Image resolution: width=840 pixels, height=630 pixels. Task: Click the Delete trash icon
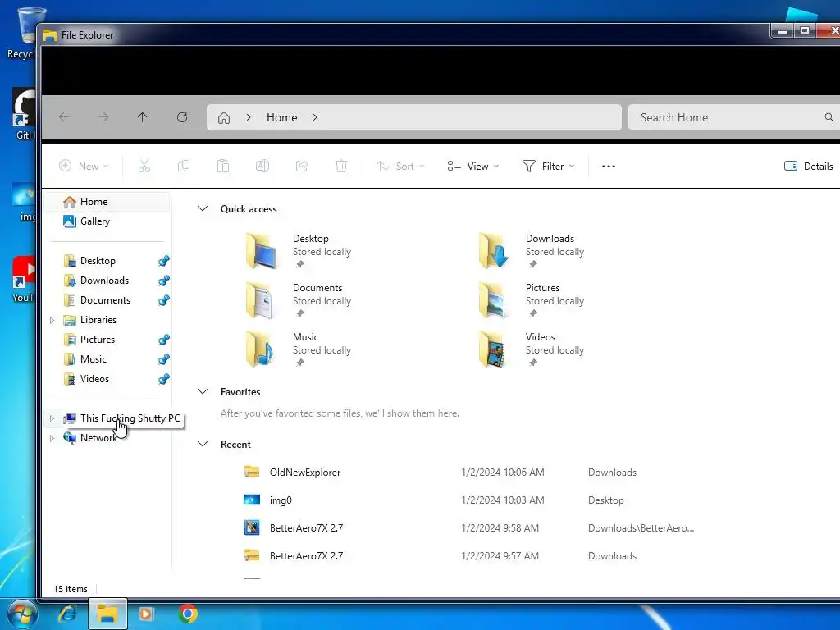tap(341, 166)
